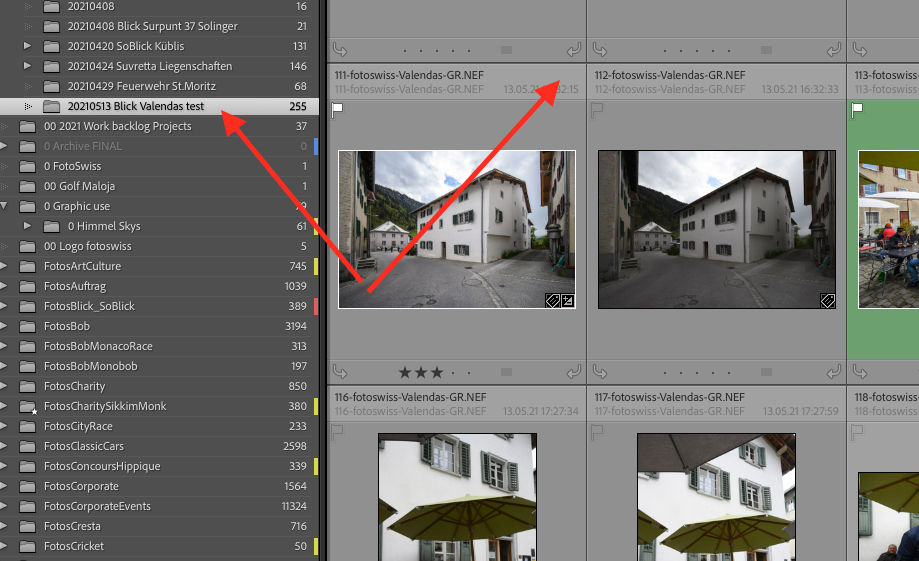Select photo 117 thumbnail with umbrellas
The height and width of the screenshot is (561, 919).
pos(716,497)
